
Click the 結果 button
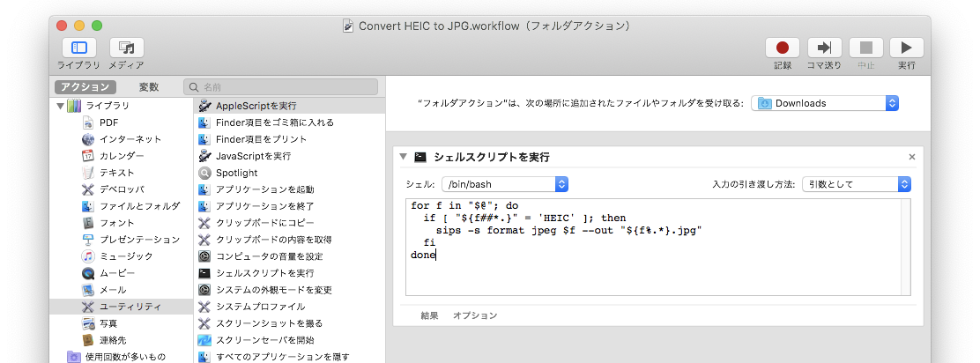tap(429, 315)
